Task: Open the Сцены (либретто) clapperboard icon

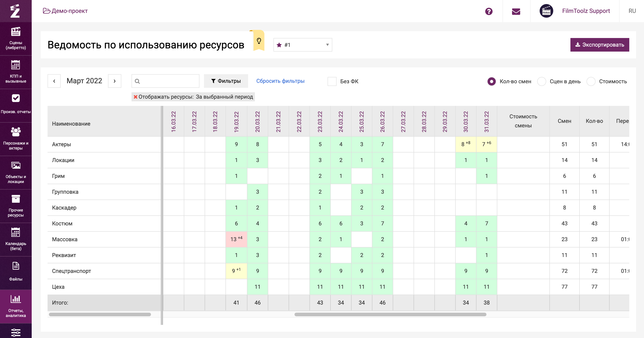Action: (x=15, y=32)
